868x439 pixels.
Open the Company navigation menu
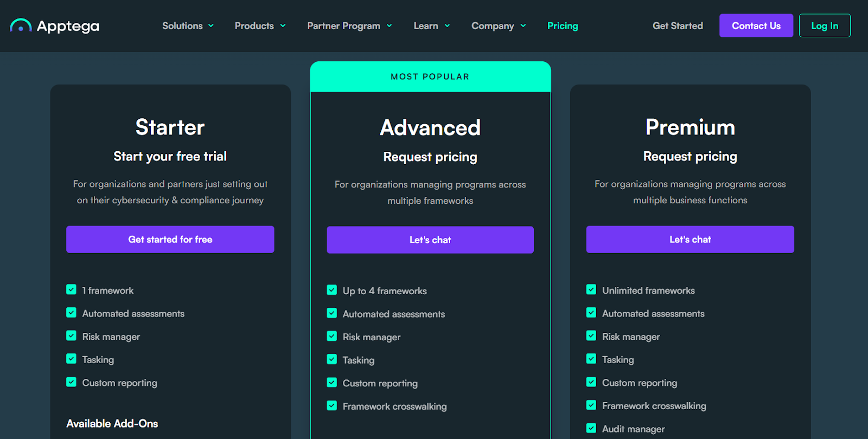click(x=498, y=25)
